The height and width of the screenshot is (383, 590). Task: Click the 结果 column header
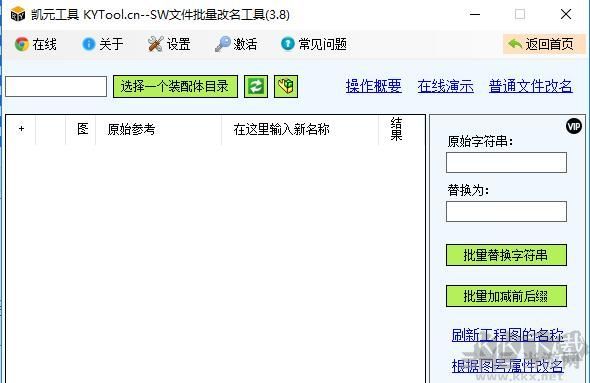pos(397,129)
